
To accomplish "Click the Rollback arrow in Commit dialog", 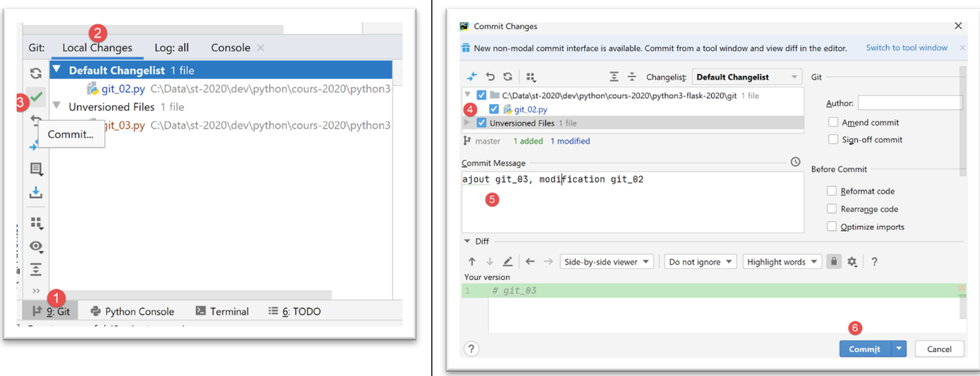I will point(490,77).
